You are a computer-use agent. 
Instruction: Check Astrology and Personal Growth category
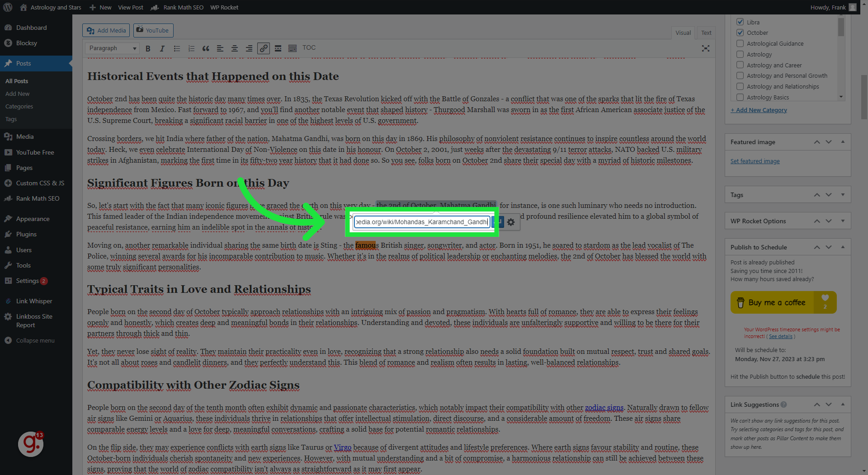(740, 75)
